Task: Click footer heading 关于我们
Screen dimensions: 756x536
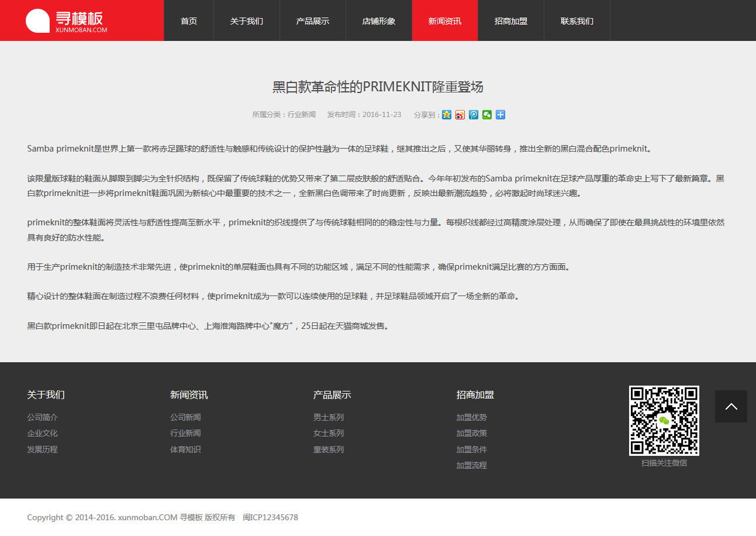Action: point(46,395)
